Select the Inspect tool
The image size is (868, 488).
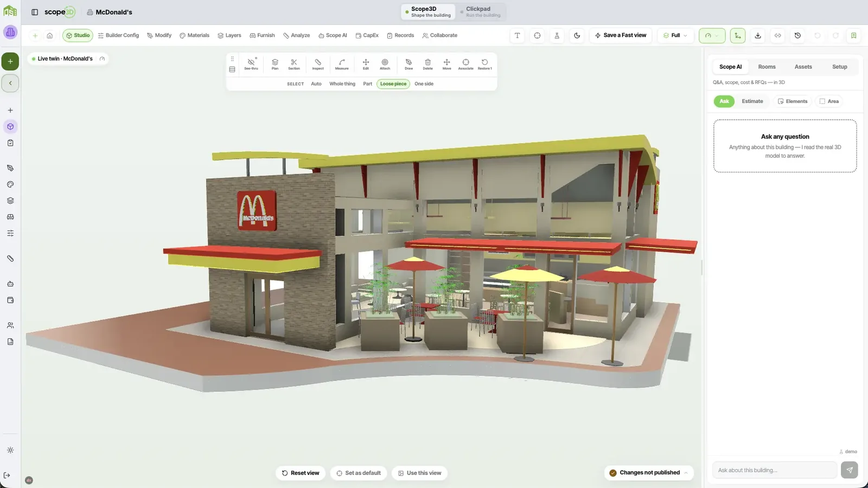point(318,64)
